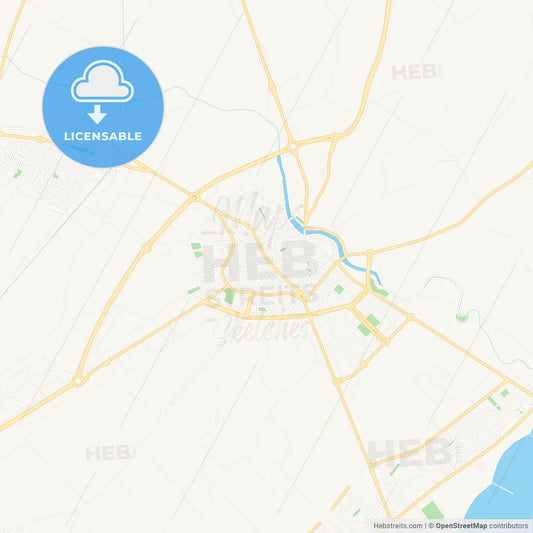Click the HEB watermark in the top-right area
The height and width of the screenshot is (533, 533).
pyautogui.click(x=415, y=72)
